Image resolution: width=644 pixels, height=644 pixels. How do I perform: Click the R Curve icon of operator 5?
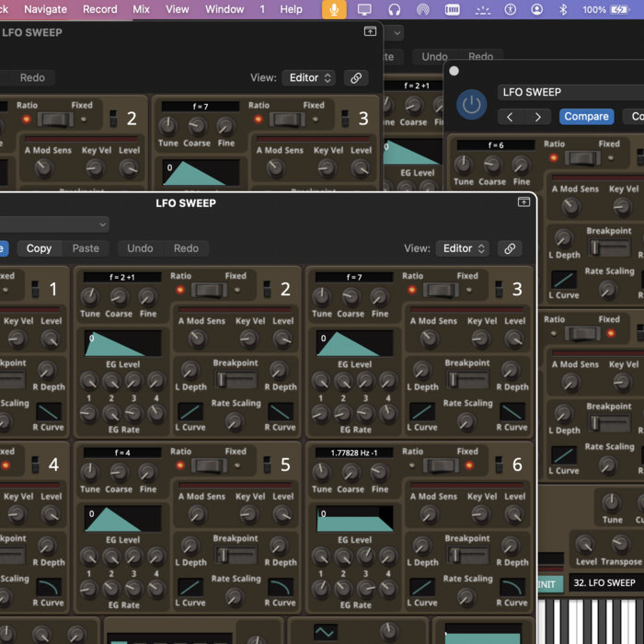(x=281, y=586)
